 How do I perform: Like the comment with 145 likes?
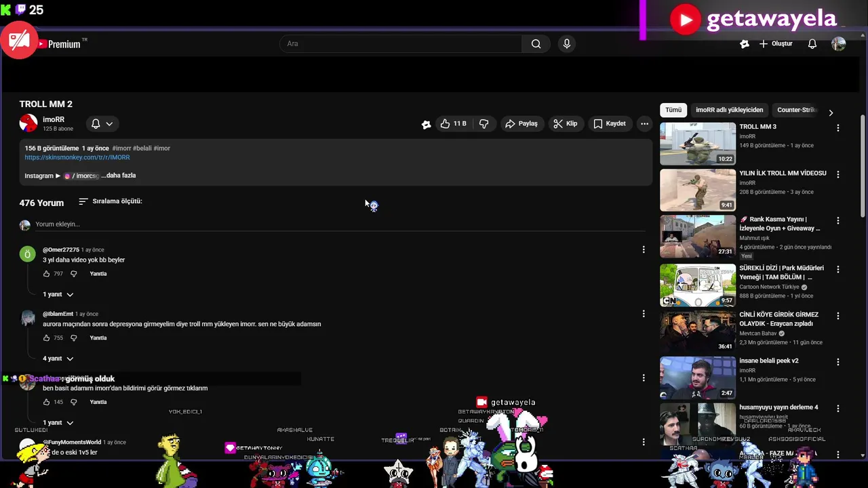[x=46, y=402]
